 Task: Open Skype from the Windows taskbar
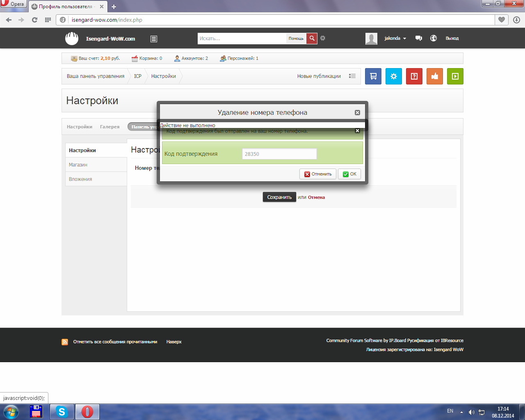[x=62, y=411]
